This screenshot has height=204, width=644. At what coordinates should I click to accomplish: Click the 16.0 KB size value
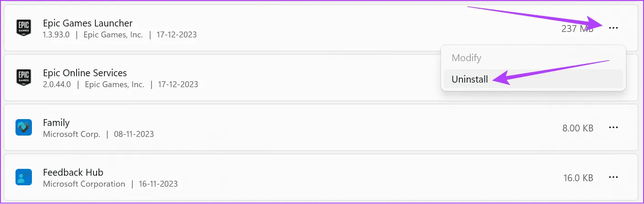(x=578, y=178)
